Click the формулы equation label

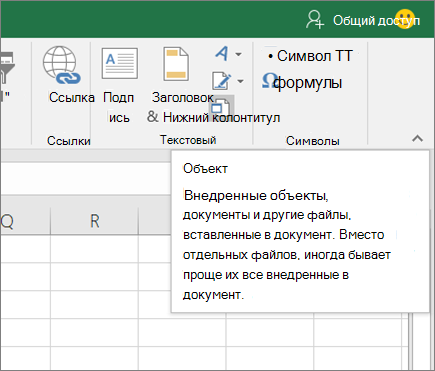click(x=308, y=82)
